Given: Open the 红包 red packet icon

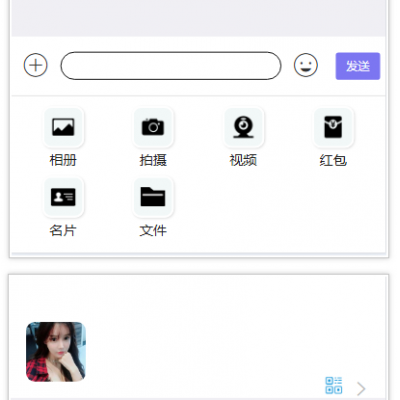Looking at the screenshot, I should [333, 127].
